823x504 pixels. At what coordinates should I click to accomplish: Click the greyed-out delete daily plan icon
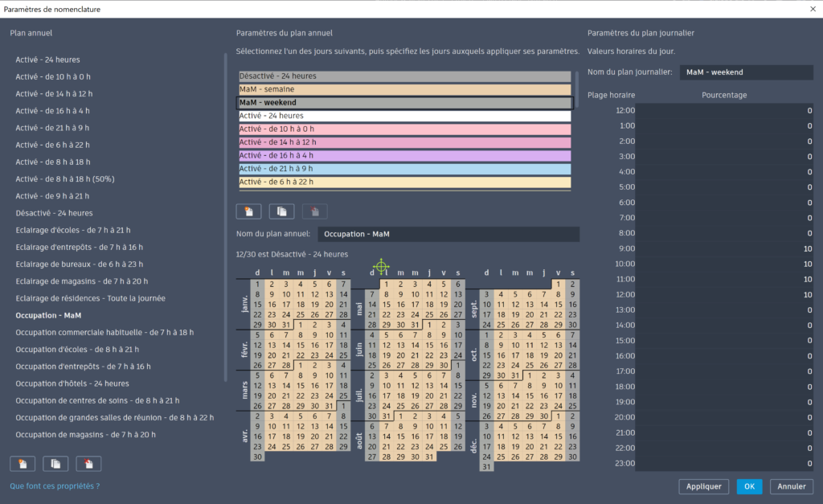click(x=314, y=211)
